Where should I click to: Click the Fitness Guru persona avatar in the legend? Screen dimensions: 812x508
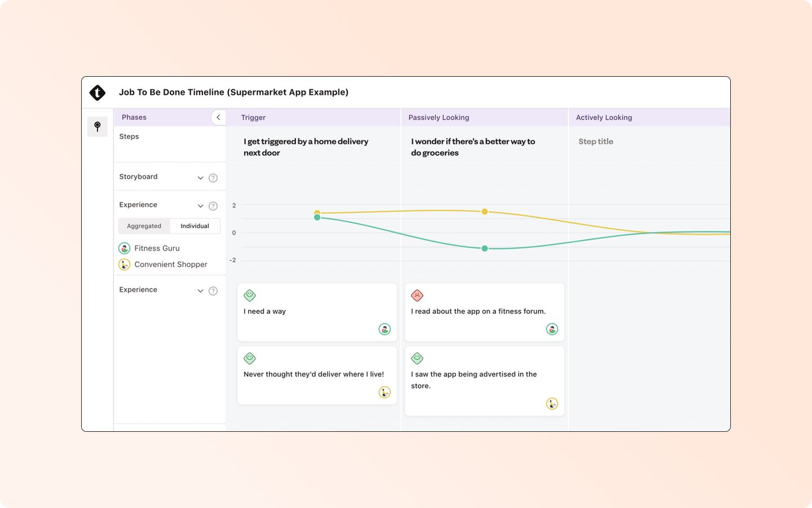[x=125, y=248]
